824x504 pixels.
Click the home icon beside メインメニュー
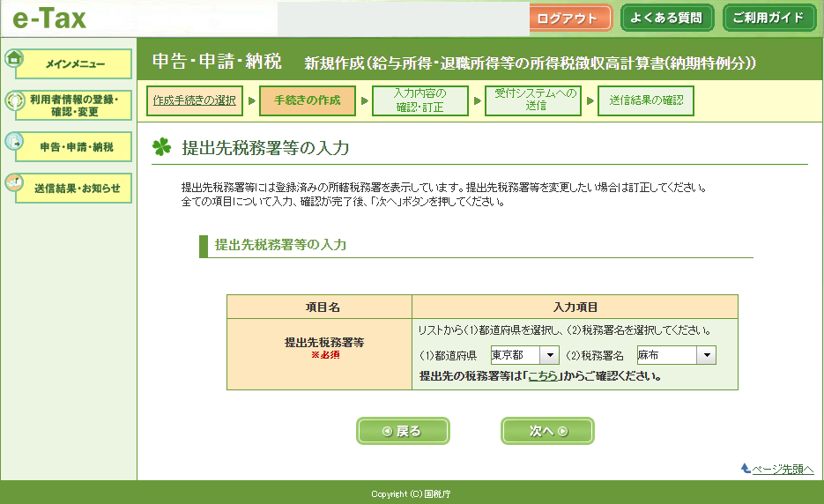pos(14,58)
